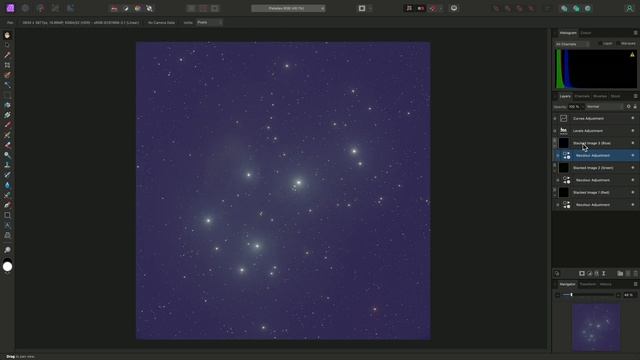Open the Layers panel menu button
The image size is (640, 360).
point(636,96)
